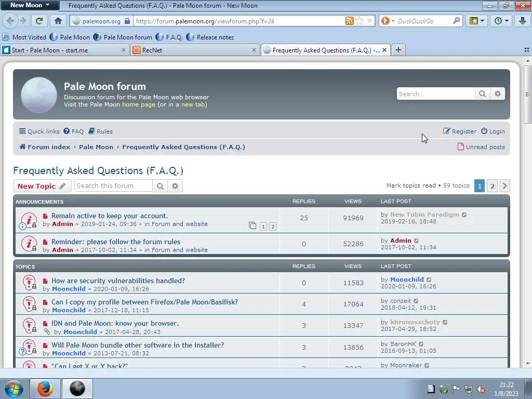The height and width of the screenshot is (399, 532).
Task: Open topic 'Remain active to keep your account.'
Action: [110, 216]
